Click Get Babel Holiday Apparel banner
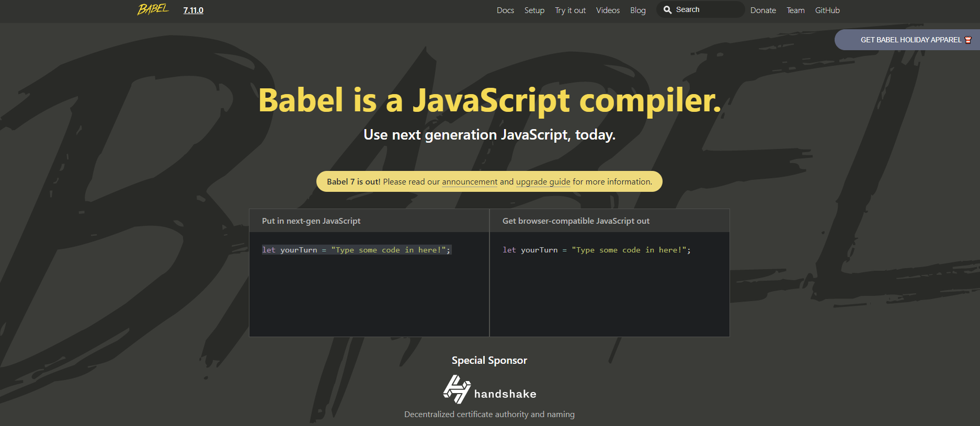This screenshot has width=980, height=426. (x=907, y=40)
